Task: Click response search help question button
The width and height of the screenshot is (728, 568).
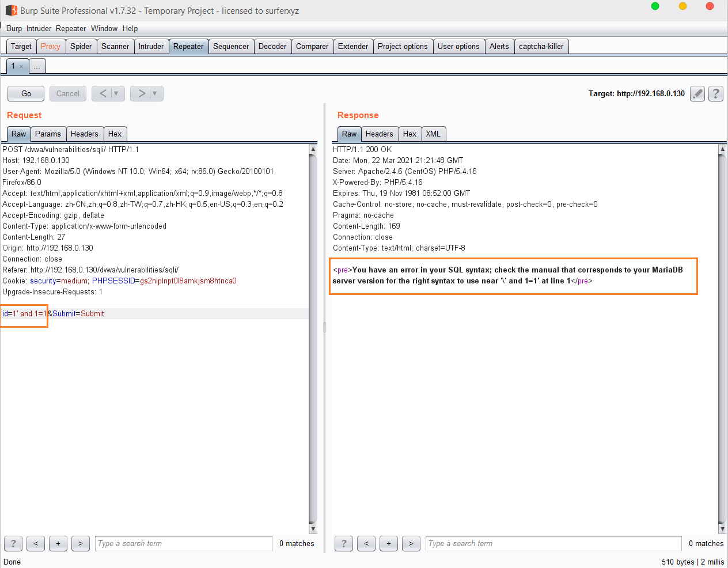Action: click(x=344, y=543)
